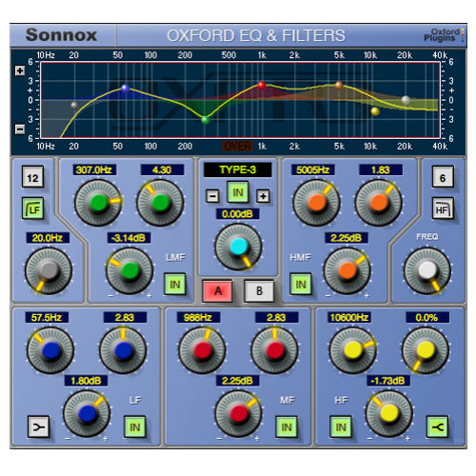476x476 pixels.
Task: Click the HMF frequency orange knob
Action: tap(317, 203)
